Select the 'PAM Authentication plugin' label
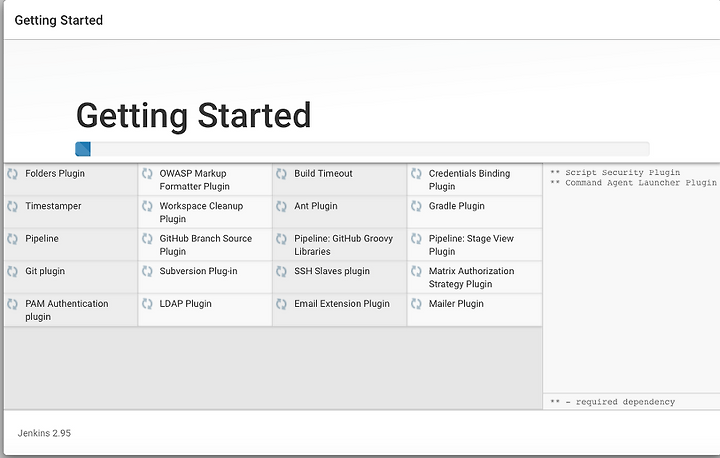 coord(67,311)
